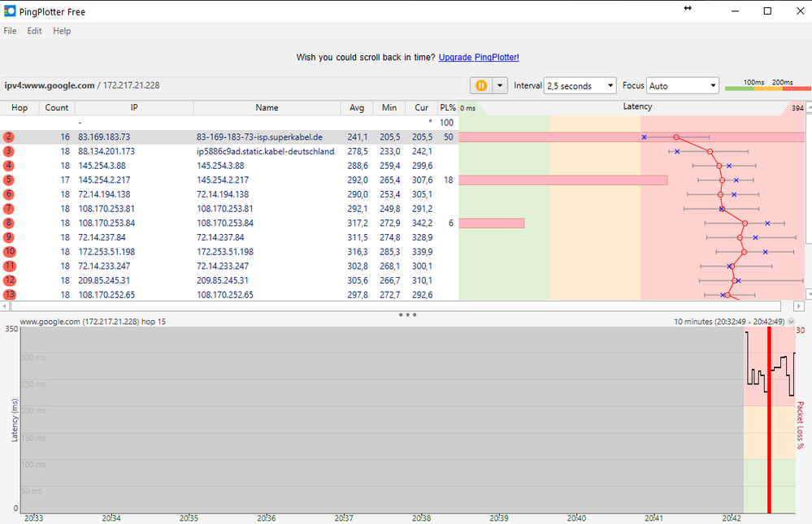
Task: Select IP cell 72.14.194.138
Action: (104, 194)
